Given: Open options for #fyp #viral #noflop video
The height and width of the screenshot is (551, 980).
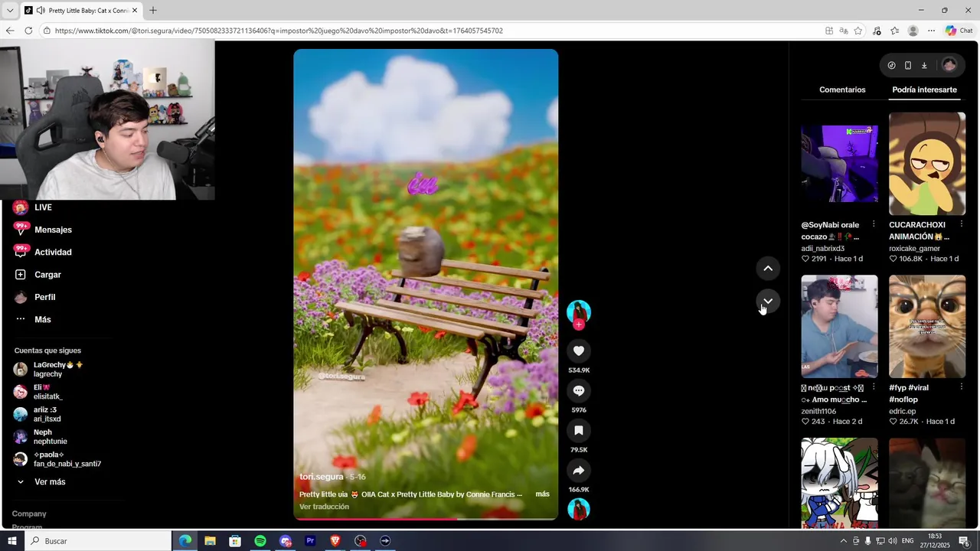Looking at the screenshot, I should tap(962, 388).
